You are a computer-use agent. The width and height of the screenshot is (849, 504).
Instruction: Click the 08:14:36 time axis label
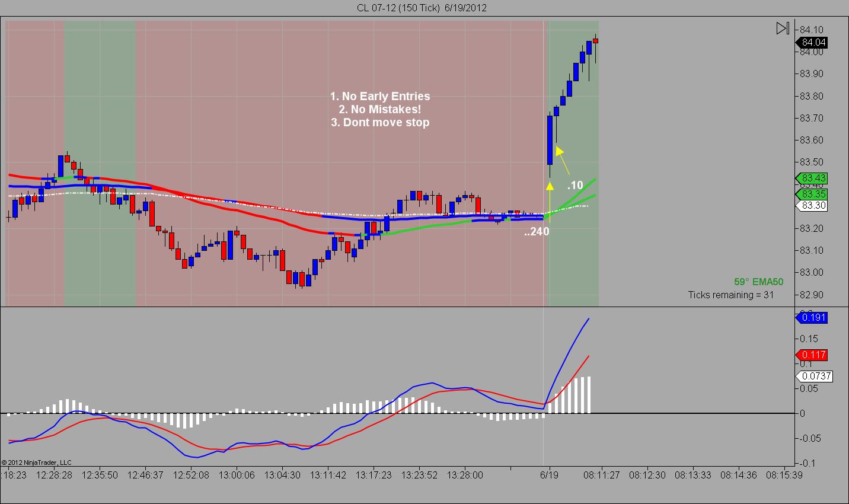coord(739,475)
